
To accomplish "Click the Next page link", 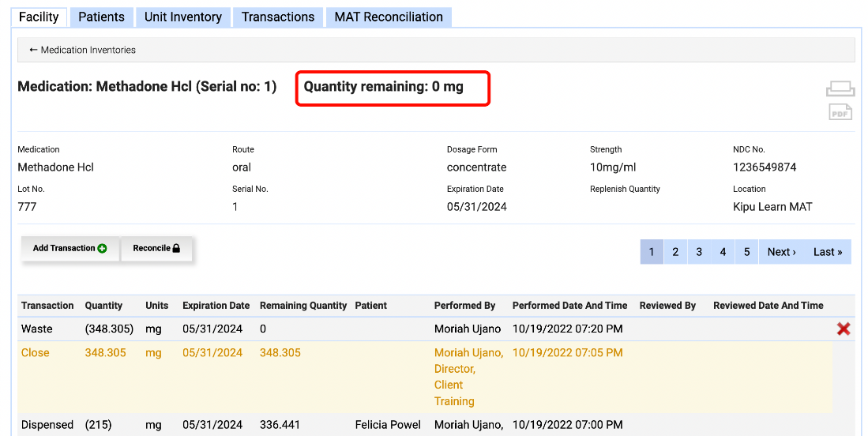I will (x=781, y=252).
